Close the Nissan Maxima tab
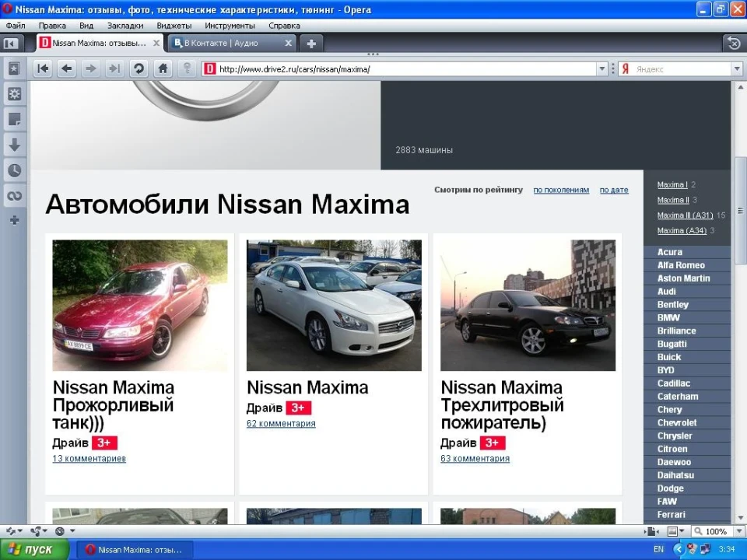747x560 pixels. [156, 43]
